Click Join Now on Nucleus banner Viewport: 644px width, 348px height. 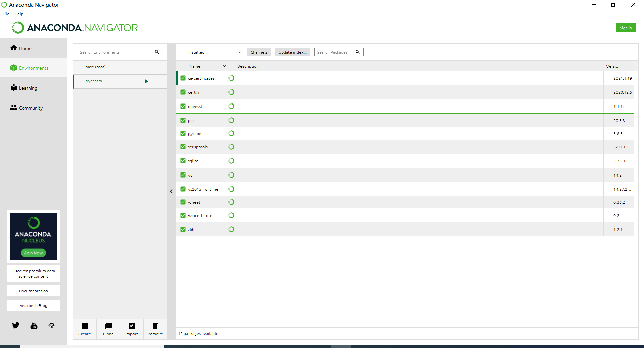pyautogui.click(x=34, y=253)
